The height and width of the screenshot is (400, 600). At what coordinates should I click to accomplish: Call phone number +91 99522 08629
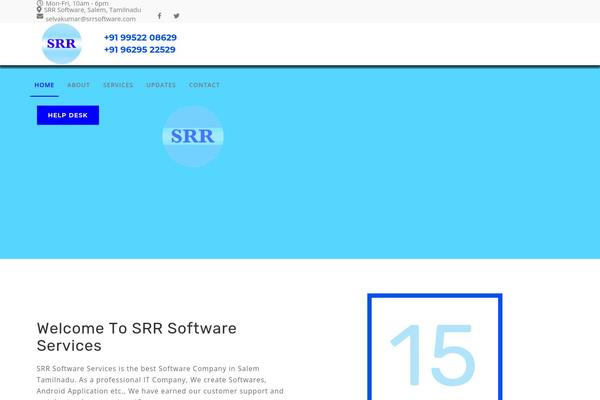click(x=140, y=38)
